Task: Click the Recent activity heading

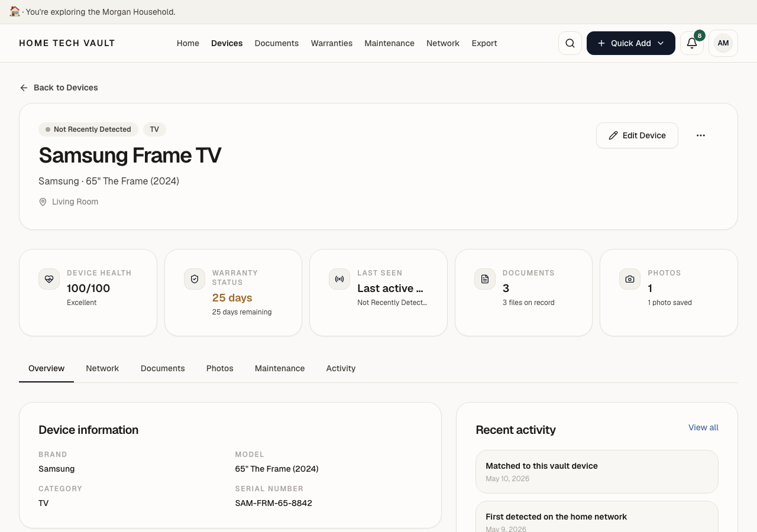Action: [x=516, y=430]
